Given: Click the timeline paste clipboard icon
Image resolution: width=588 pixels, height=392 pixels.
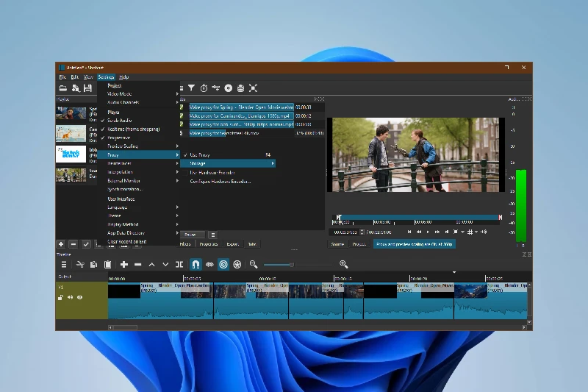Looking at the screenshot, I should pyautogui.click(x=107, y=265).
